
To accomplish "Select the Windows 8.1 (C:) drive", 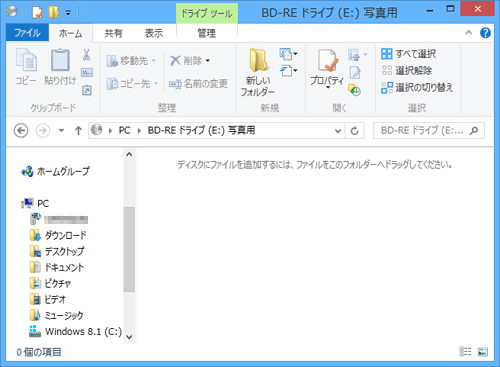I will (76, 331).
